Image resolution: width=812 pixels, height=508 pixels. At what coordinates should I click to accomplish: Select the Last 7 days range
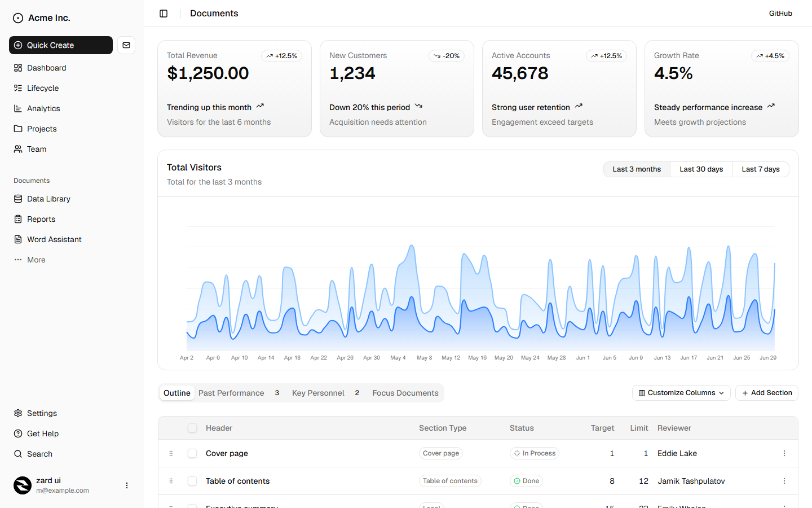(x=761, y=169)
